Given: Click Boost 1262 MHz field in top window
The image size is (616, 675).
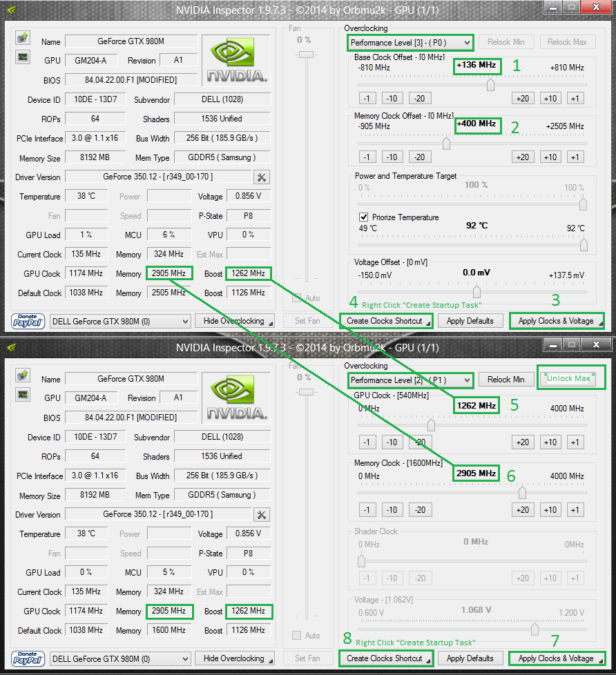Looking at the screenshot, I should 248,273.
